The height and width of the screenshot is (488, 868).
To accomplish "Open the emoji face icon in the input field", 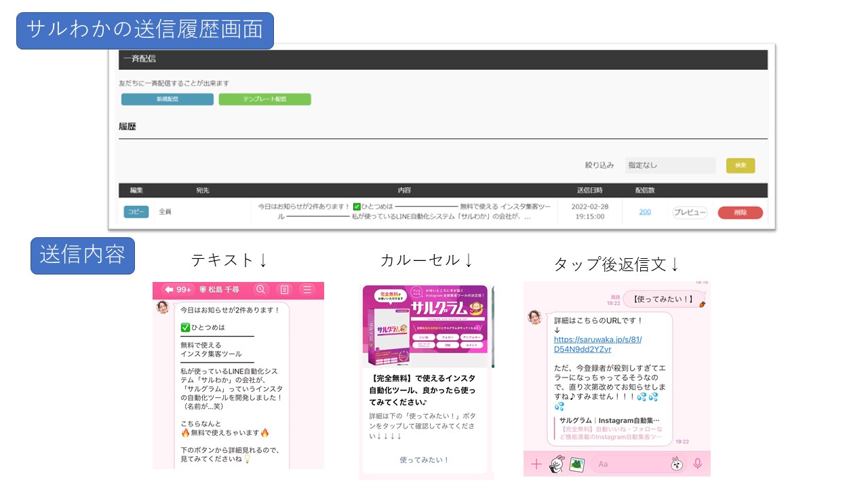I will (x=677, y=464).
